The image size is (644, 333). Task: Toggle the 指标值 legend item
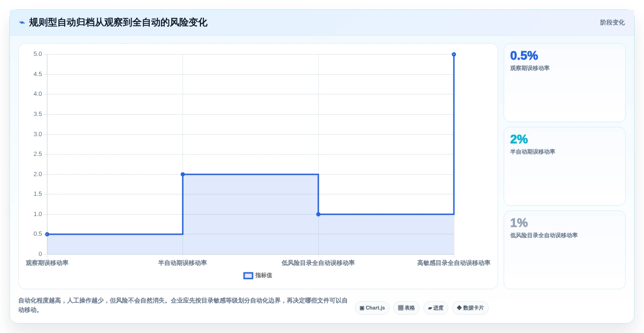[x=258, y=275]
